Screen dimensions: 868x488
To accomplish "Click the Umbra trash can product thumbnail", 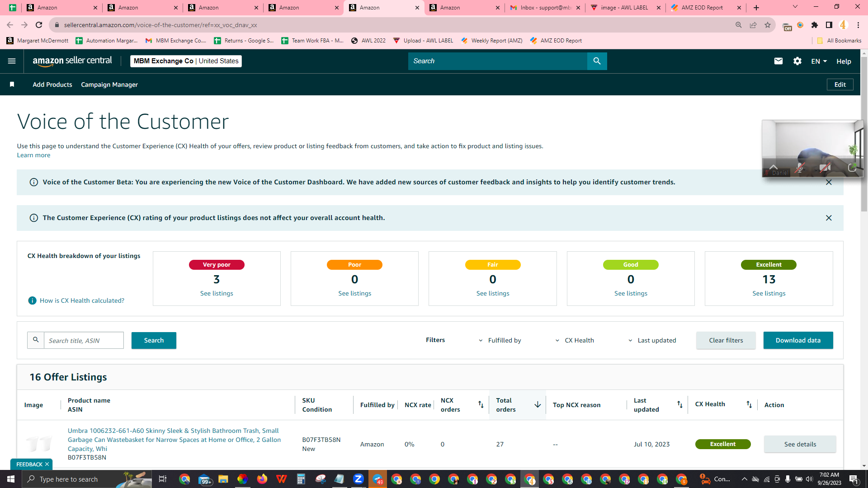I will point(39,444).
